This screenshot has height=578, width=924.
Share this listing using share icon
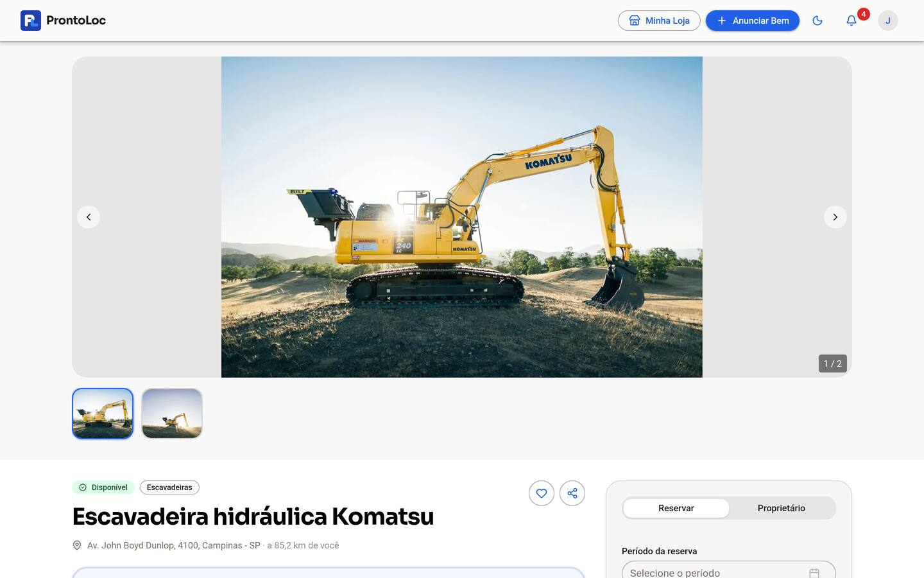[572, 493]
